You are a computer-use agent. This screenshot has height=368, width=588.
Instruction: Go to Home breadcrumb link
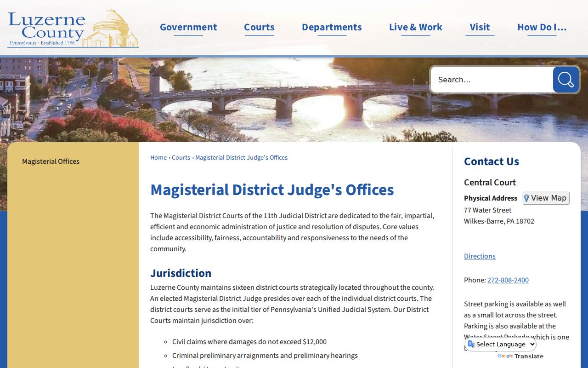[x=158, y=158]
